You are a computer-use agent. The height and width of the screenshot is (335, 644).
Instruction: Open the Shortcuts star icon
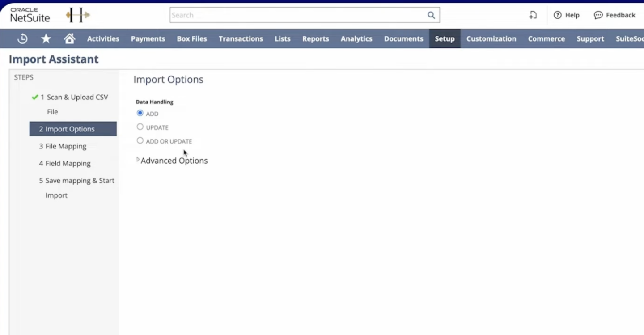pos(46,39)
